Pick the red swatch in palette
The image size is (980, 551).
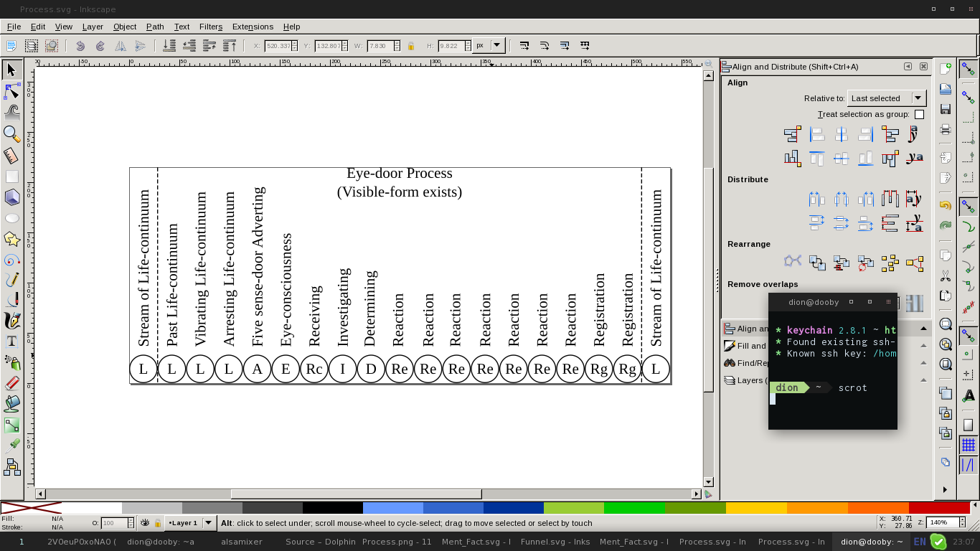(x=938, y=509)
